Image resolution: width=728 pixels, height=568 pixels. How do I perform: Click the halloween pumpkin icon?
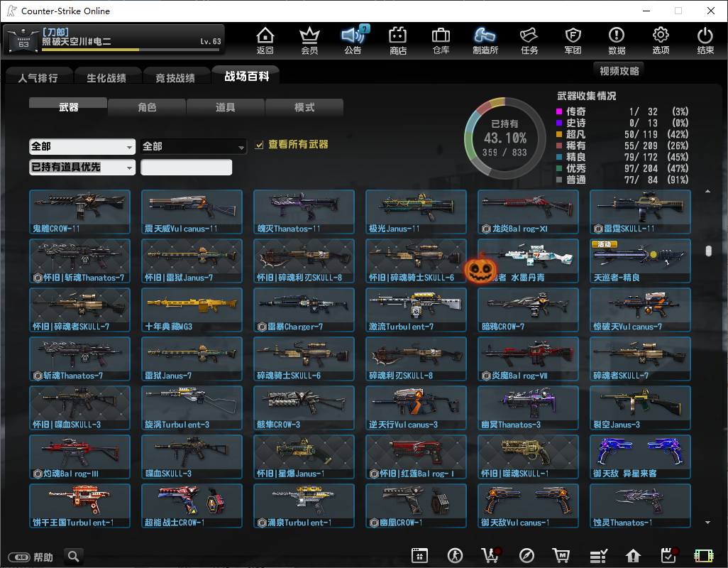pos(480,269)
